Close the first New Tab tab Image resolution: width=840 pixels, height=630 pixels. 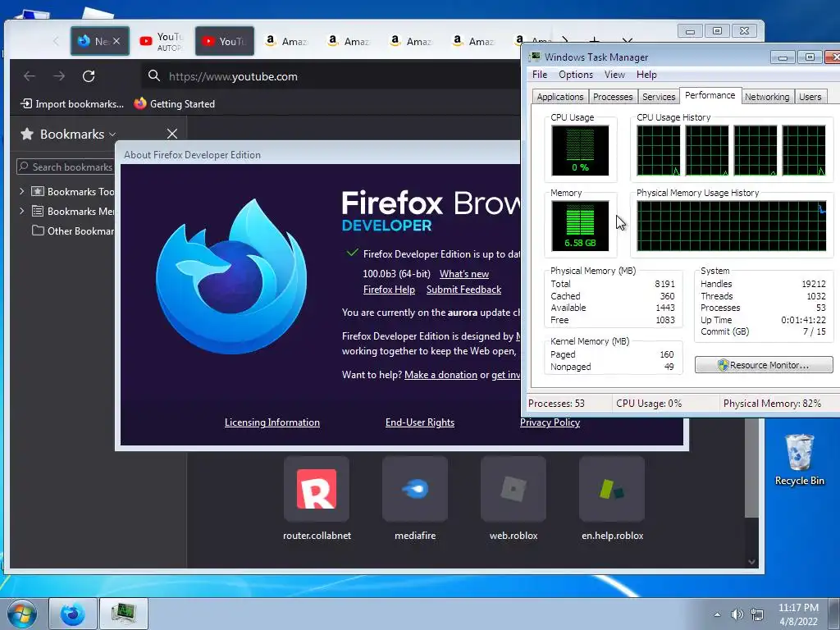pos(116,41)
